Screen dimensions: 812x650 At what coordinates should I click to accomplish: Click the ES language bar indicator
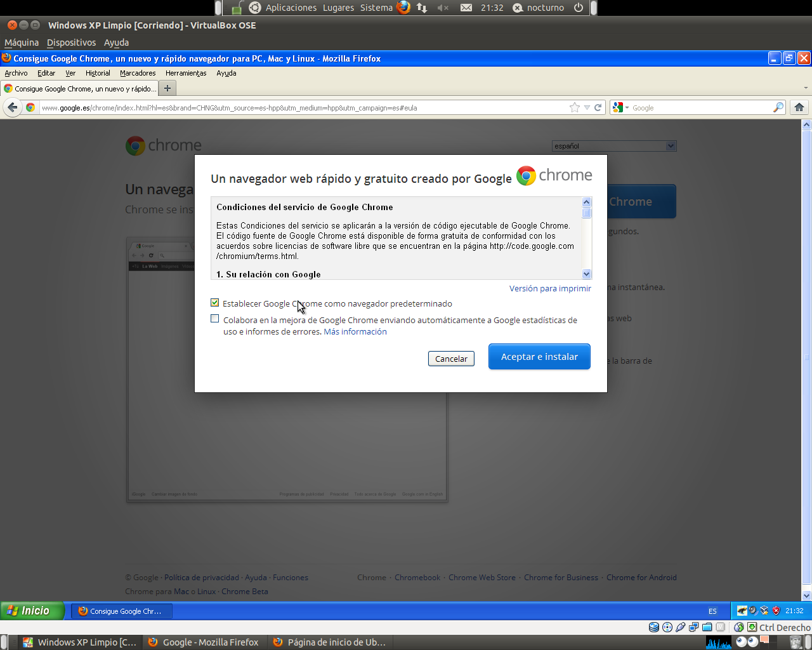[712, 611]
